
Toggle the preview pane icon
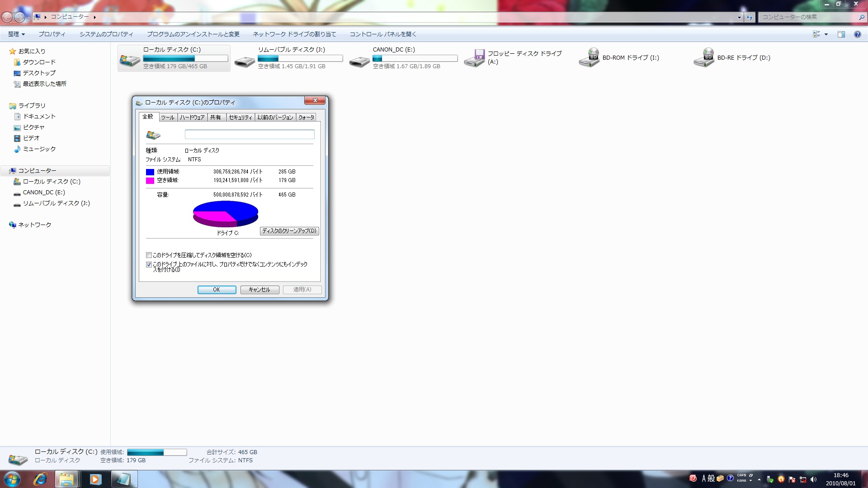(841, 34)
